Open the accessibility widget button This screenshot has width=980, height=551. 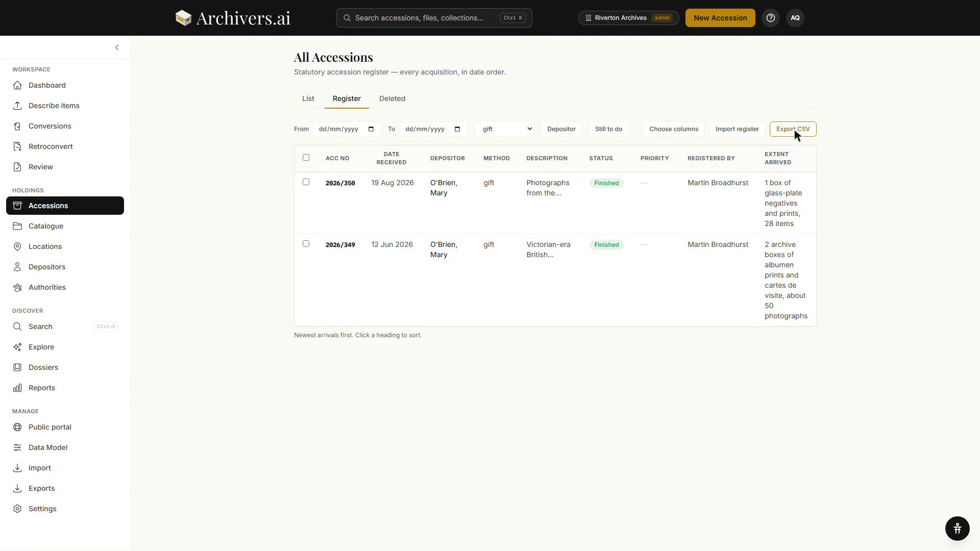(957, 528)
